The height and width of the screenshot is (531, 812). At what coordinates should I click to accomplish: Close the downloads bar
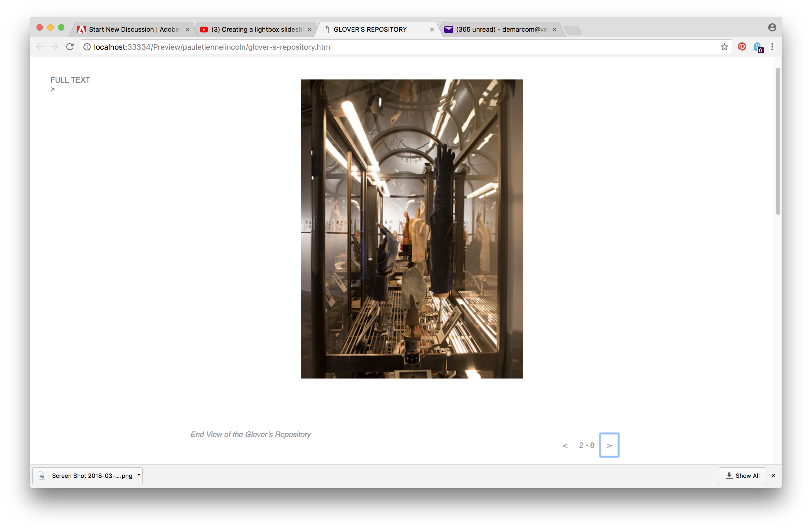pyautogui.click(x=773, y=475)
